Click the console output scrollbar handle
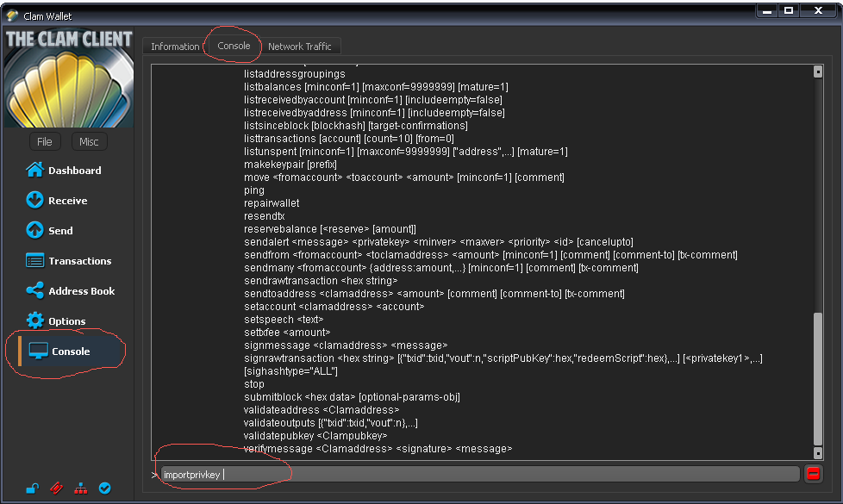 coord(818,379)
